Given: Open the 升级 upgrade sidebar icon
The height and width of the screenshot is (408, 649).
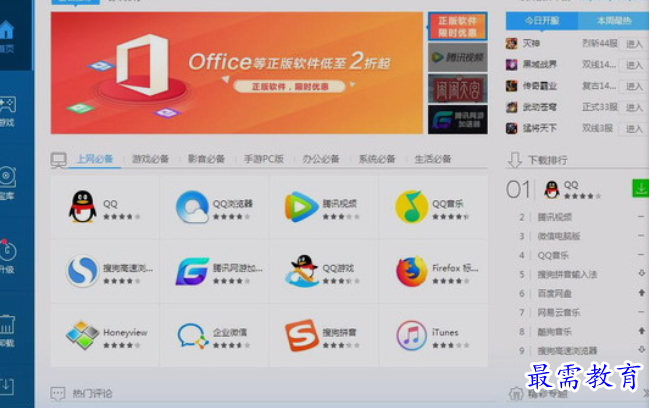Looking at the screenshot, I should tap(7, 251).
